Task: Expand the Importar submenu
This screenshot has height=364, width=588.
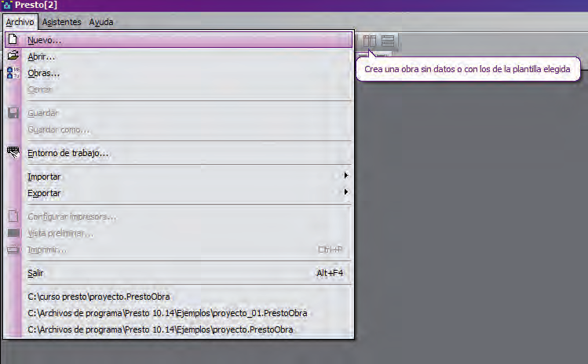Action: click(x=178, y=177)
